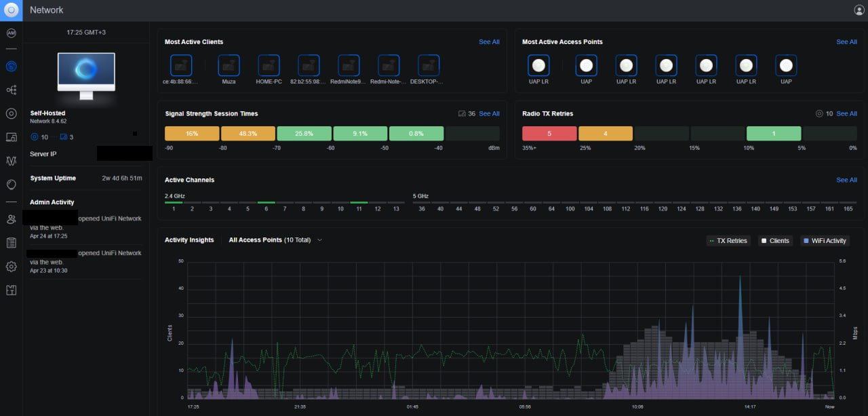Click the 'Server IP' label

tap(43, 154)
